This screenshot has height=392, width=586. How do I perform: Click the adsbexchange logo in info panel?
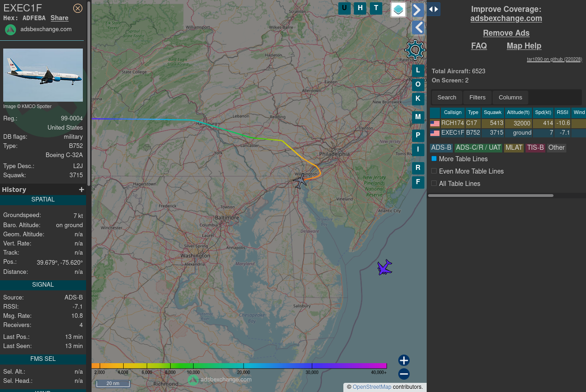tap(11, 29)
